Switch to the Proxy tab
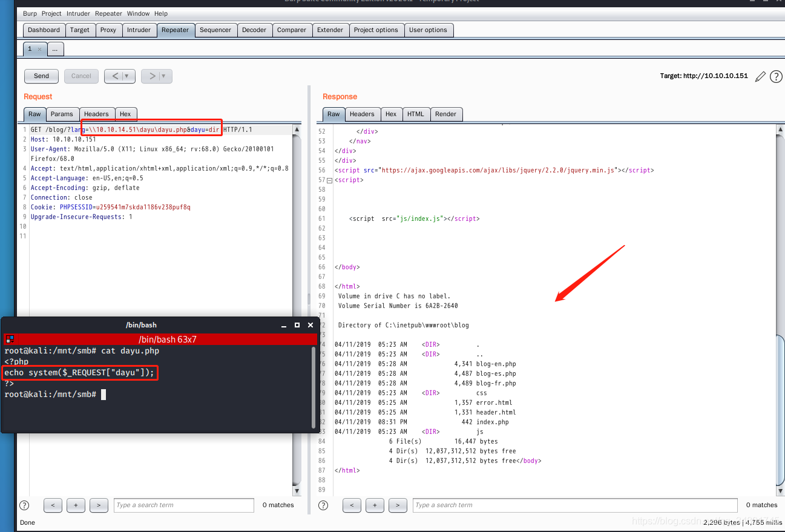The height and width of the screenshot is (532, 785). [x=108, y=30]
